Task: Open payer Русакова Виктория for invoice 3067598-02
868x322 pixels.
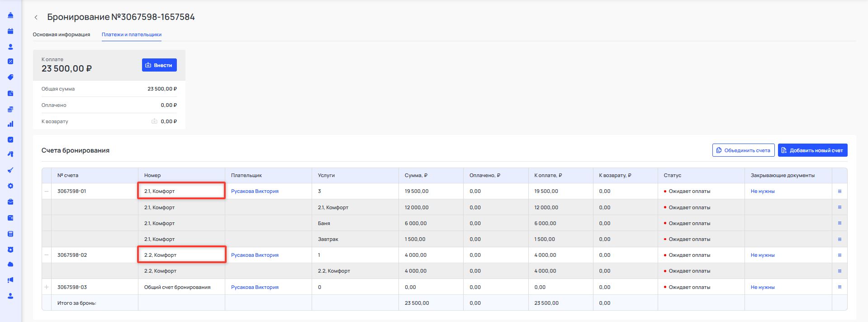Action: coord(255,255)
